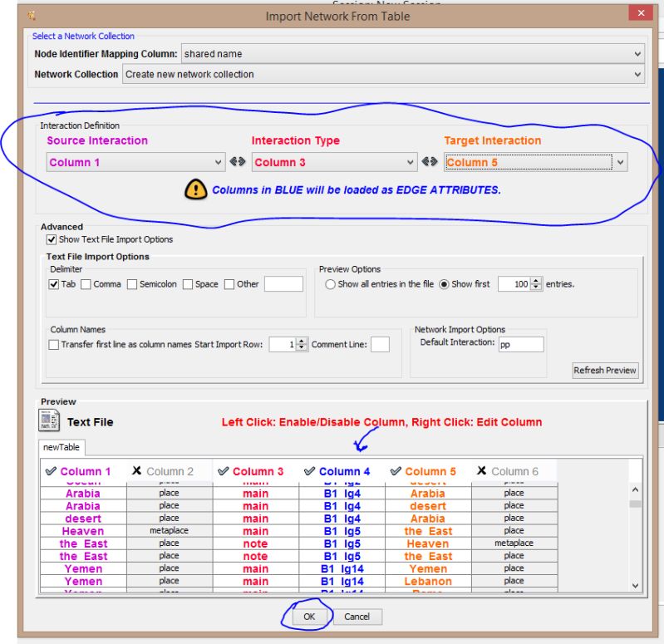This screenshot has width=664, height=644.
Task: Click the Comment Line input field
Action: (x=380, y=344)
